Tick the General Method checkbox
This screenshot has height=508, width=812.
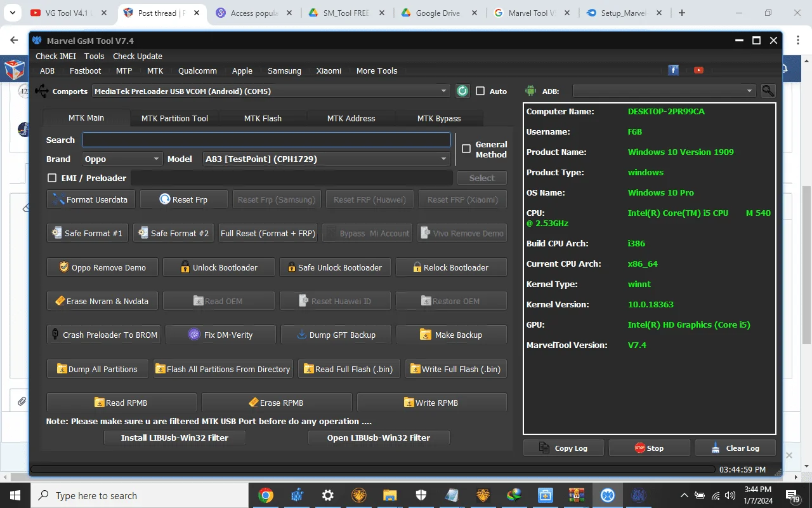466,149
